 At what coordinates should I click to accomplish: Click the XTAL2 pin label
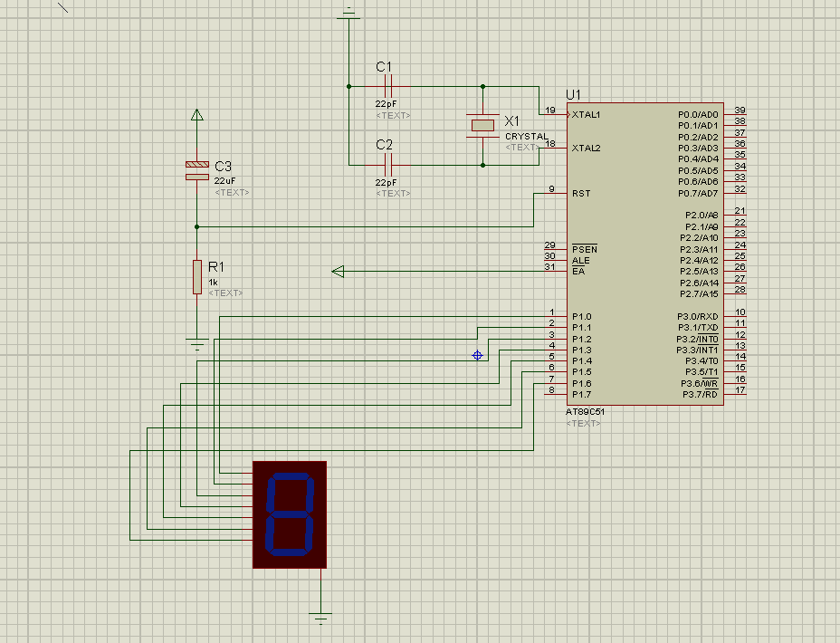(586, 148)
